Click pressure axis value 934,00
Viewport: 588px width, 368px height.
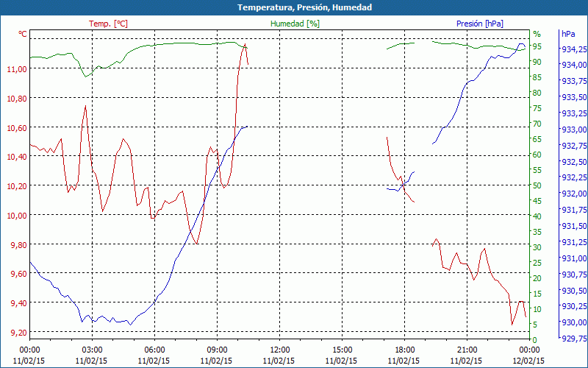574,65
